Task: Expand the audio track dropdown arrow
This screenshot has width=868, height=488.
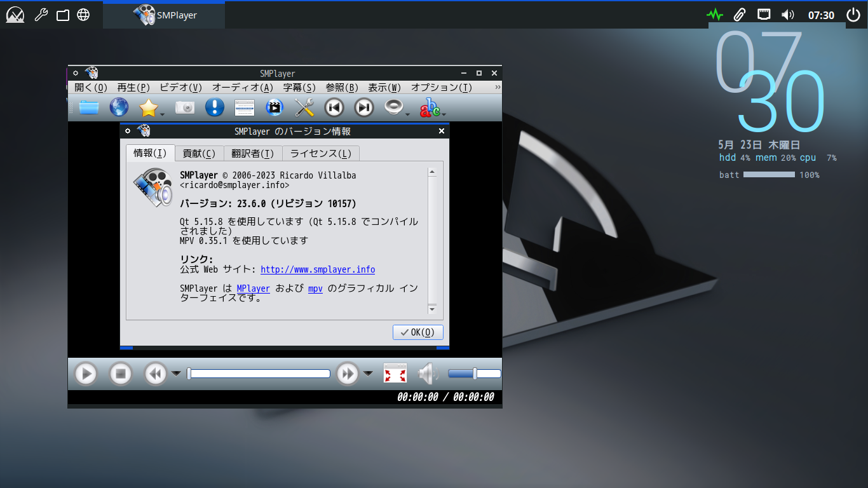Action: coord(408,114)
